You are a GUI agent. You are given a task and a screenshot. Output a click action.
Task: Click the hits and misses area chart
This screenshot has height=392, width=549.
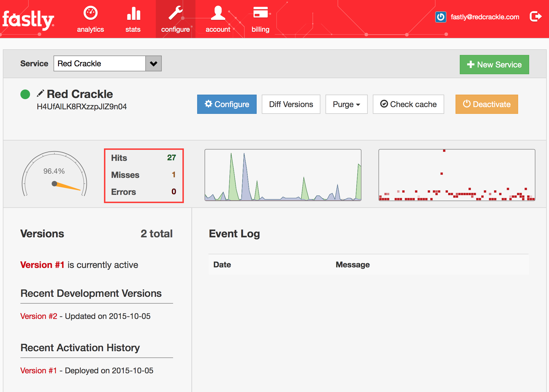coord(283,175)
